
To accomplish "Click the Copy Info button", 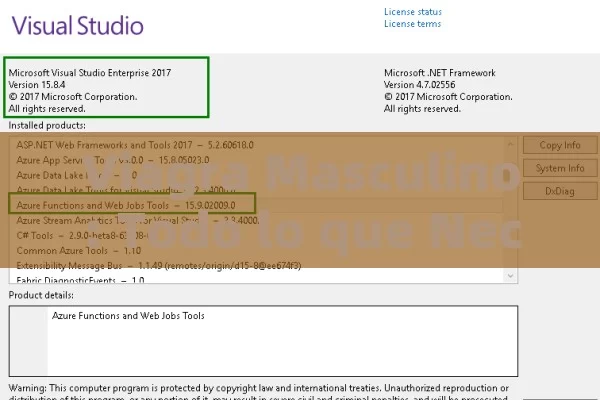I will (x=560, y=145).
